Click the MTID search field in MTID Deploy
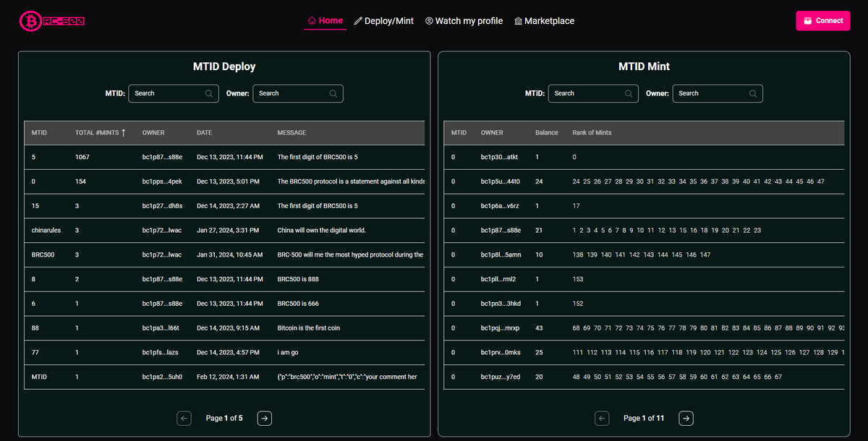The height and width of the screenshot is (441, 868). [174, 93]
